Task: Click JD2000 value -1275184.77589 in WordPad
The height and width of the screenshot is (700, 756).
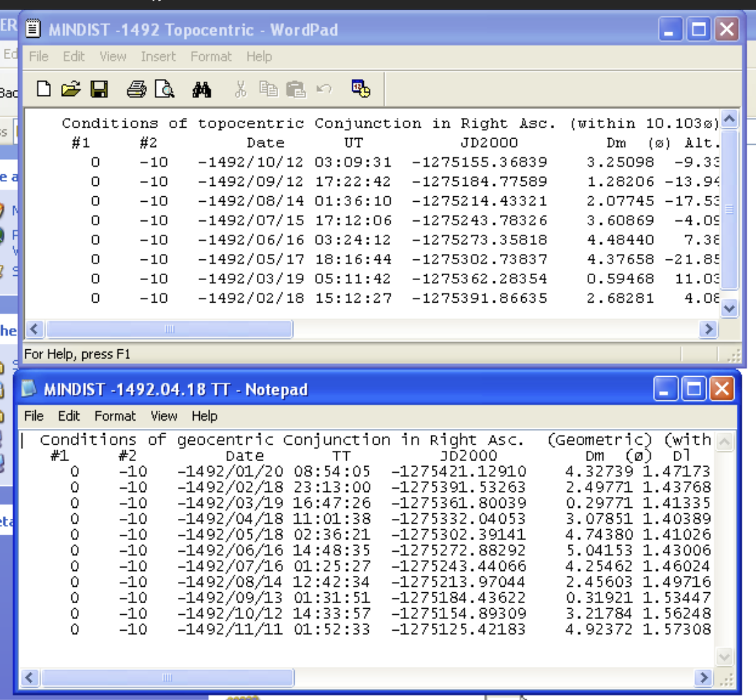Action: pyautogui.click(x=479, y=182)
